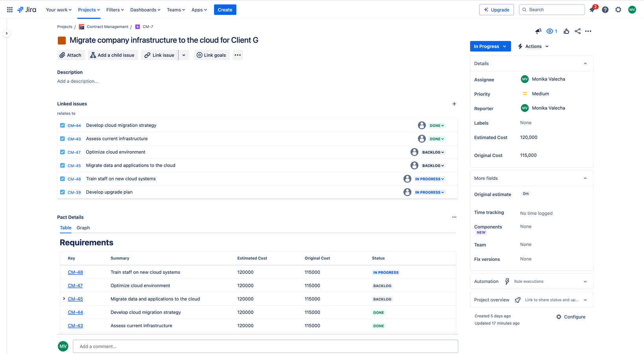The height and width of the screenshot is (354, 644).
Task: Click Link goals button
Action: (x=212, y=55)
